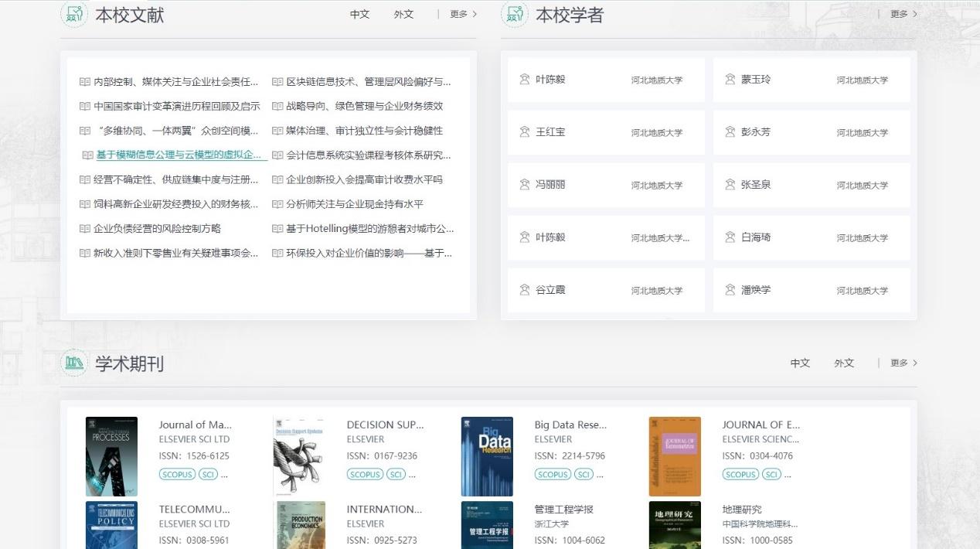The image size is (980, 549).
Task: Open the Big Data Research cover thumbnail
Action: 487,456
